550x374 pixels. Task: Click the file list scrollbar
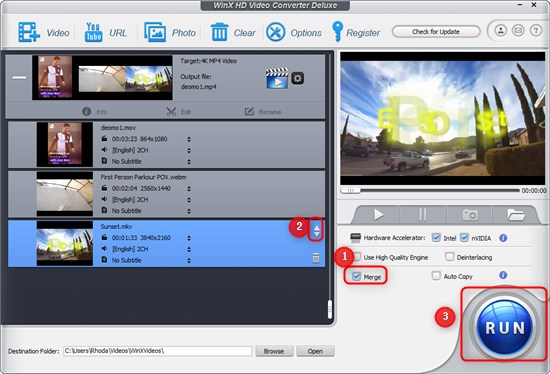coord(330,309)
